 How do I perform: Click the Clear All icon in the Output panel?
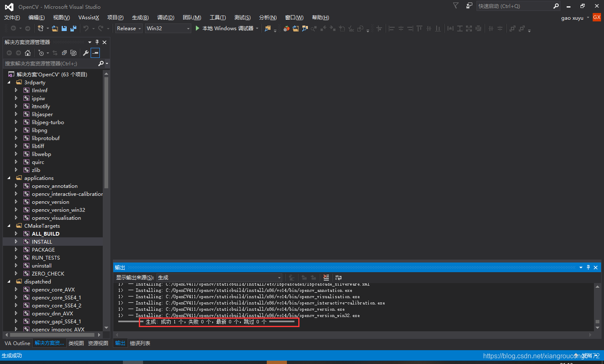click(x=326, y=277)
